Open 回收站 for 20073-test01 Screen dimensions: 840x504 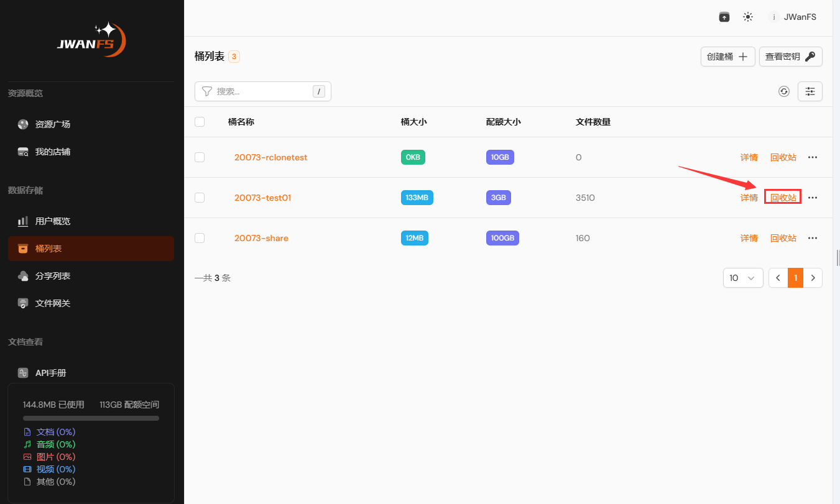[x=783, y=198]
